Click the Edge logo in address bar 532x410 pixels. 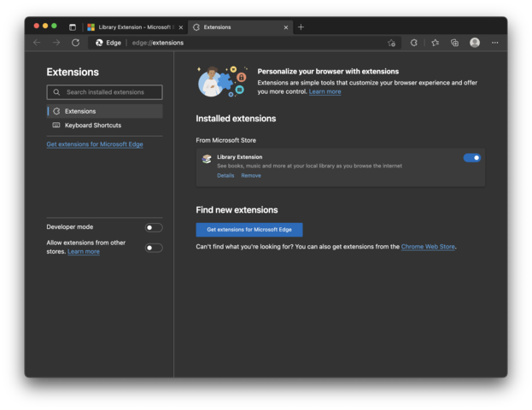pos(99,43)
